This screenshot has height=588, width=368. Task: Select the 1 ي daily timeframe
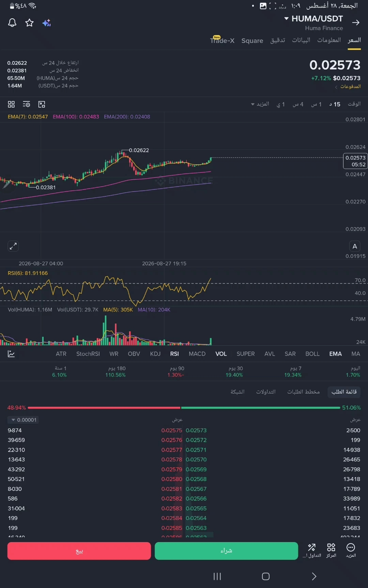coord(281,104)
